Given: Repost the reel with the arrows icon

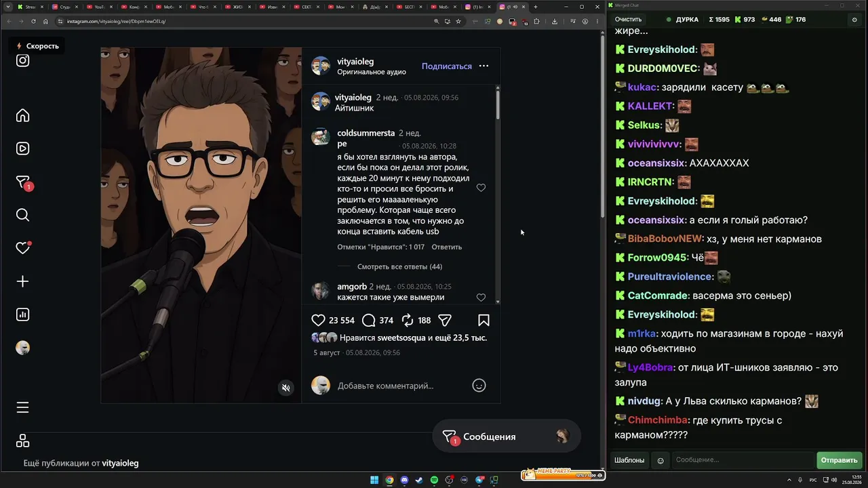Looking at the screenshot, I should (x=408, y=321).
